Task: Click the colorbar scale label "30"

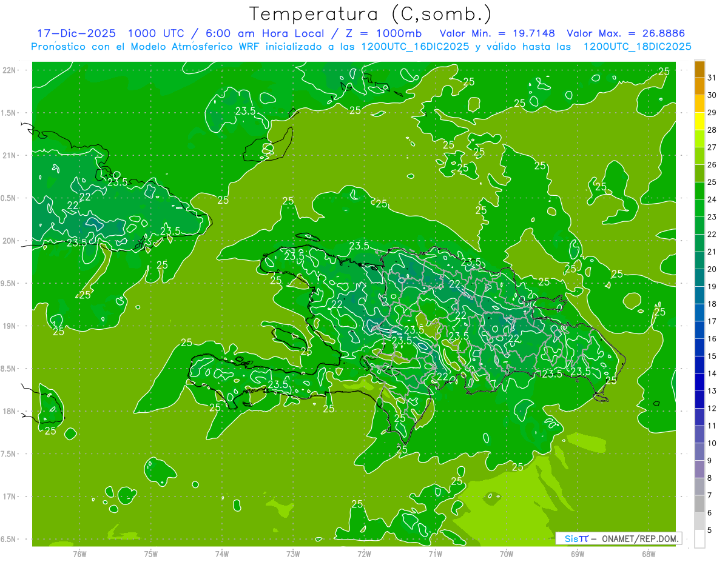Action: pos(712,95)
